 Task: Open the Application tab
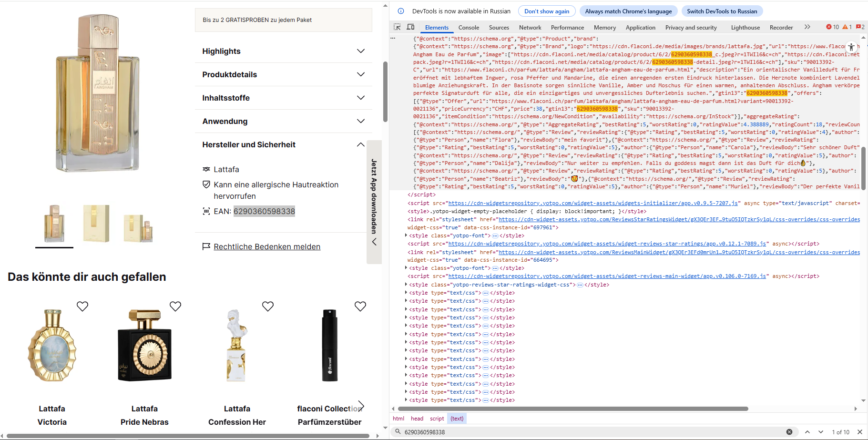pos(640,28)
